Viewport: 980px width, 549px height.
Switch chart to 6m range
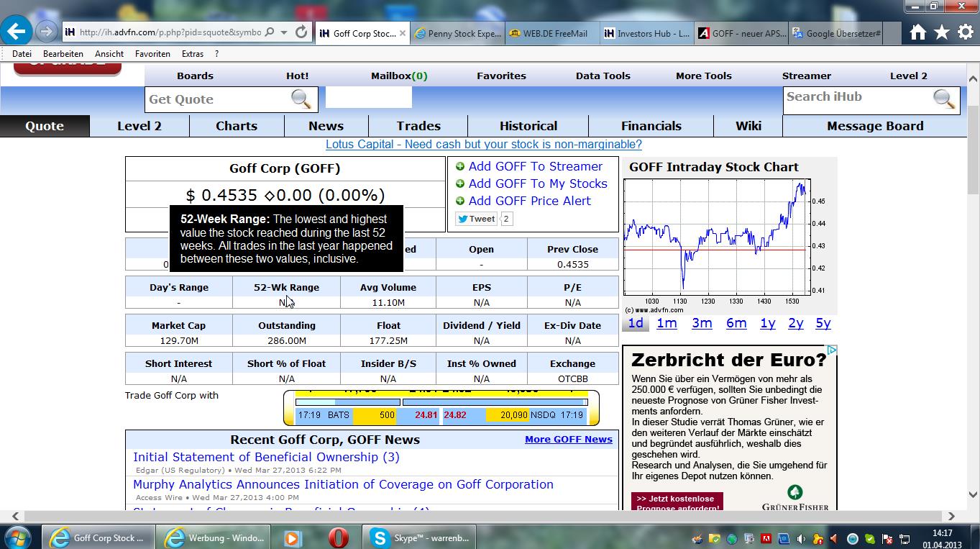736,324
